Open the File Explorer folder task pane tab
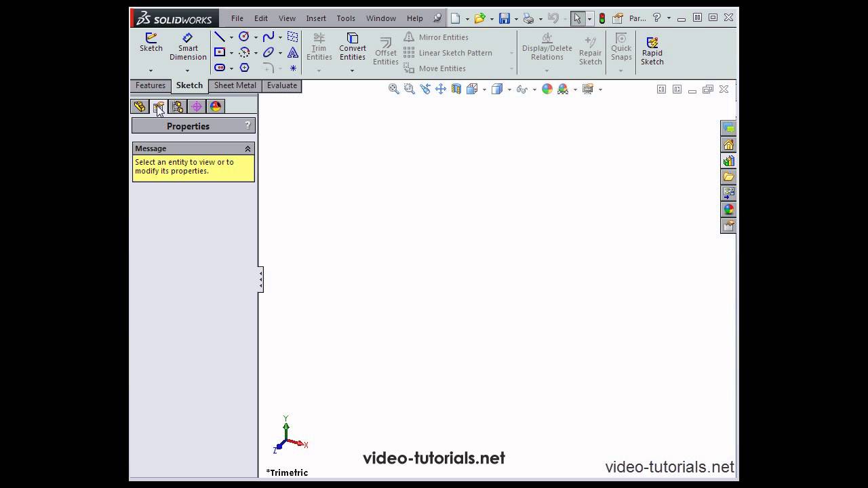This screenshot has width=868, height=488. coord(728,177)
